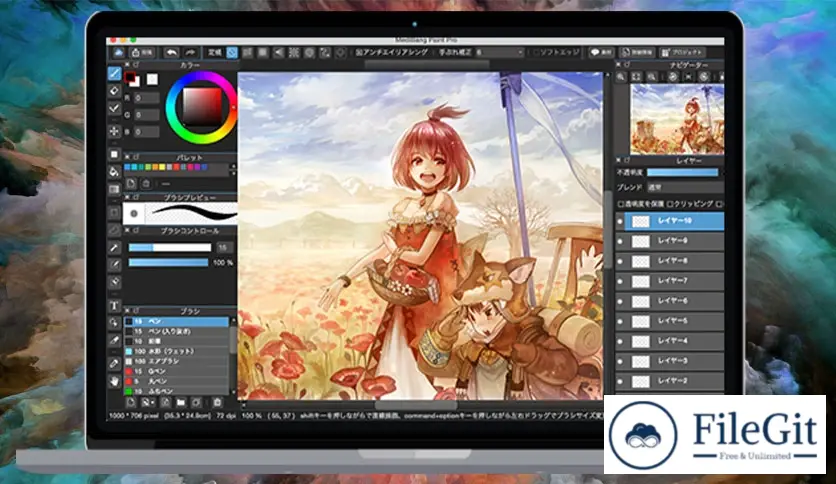The image size is (836, 484).
Task: Toggle visibility of レイヤー8
Action: [620, 261]
